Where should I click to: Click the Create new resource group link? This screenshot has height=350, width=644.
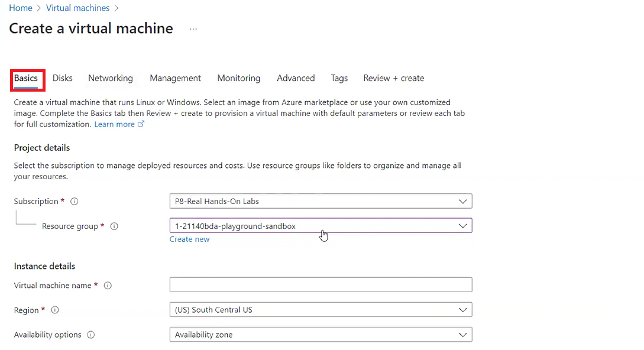[189, 239]
